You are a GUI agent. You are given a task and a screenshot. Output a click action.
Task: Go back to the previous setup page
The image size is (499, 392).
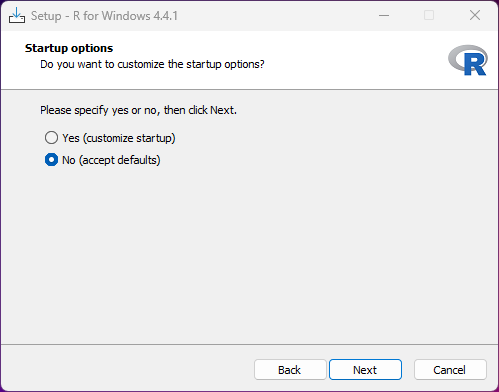tap(290, 370)
